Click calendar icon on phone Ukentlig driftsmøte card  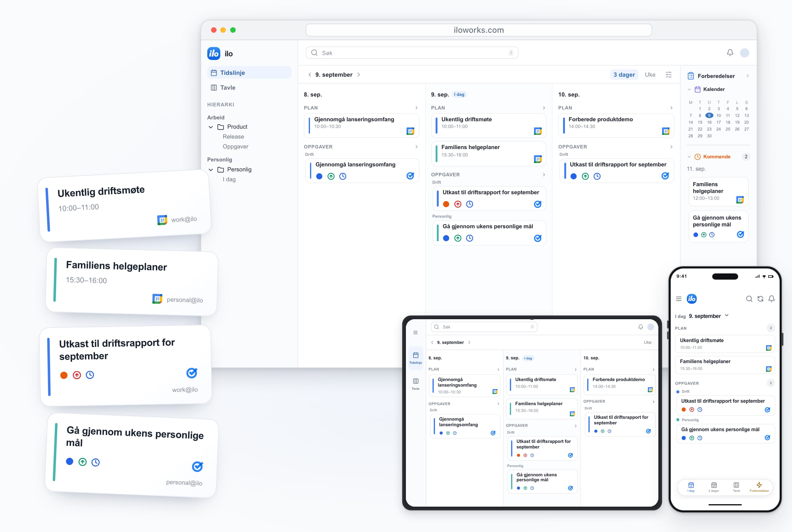[x=768, y=348]
